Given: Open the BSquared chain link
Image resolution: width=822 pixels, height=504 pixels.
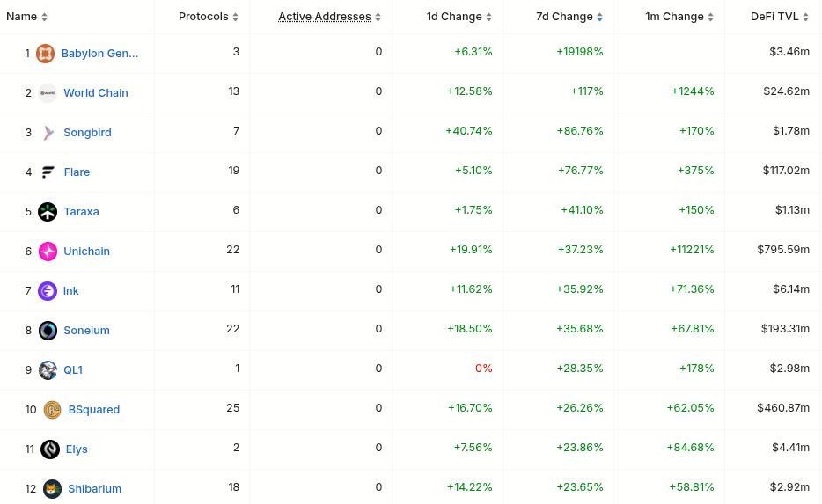Looking at the screenshot, I should pos(93,410).
